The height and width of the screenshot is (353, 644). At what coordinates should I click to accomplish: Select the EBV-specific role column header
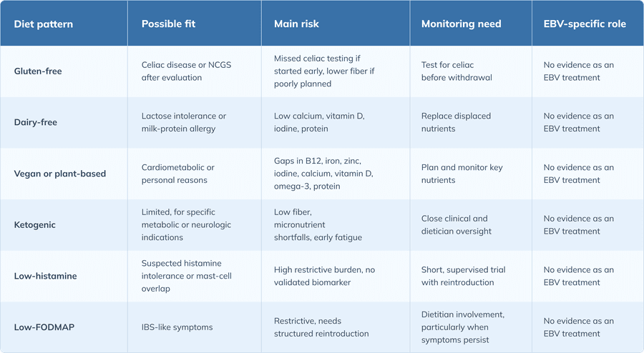(x=585, y=24)
